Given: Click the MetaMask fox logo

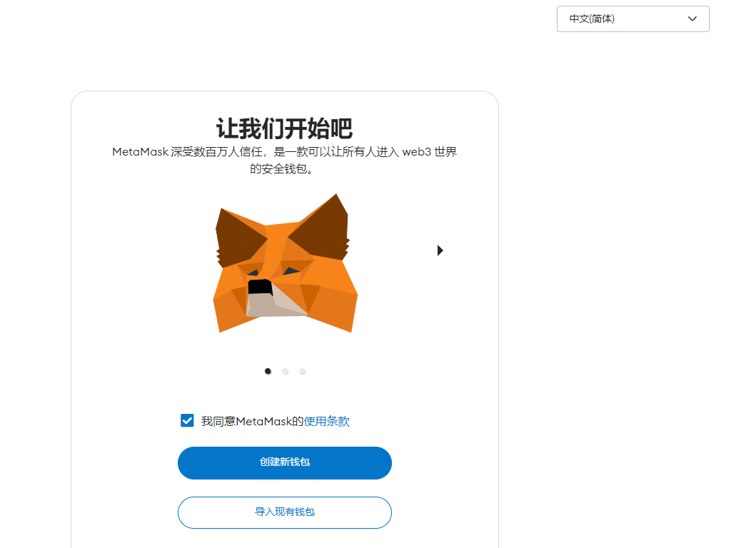Looking at the screenshot, I should (286, 263).
